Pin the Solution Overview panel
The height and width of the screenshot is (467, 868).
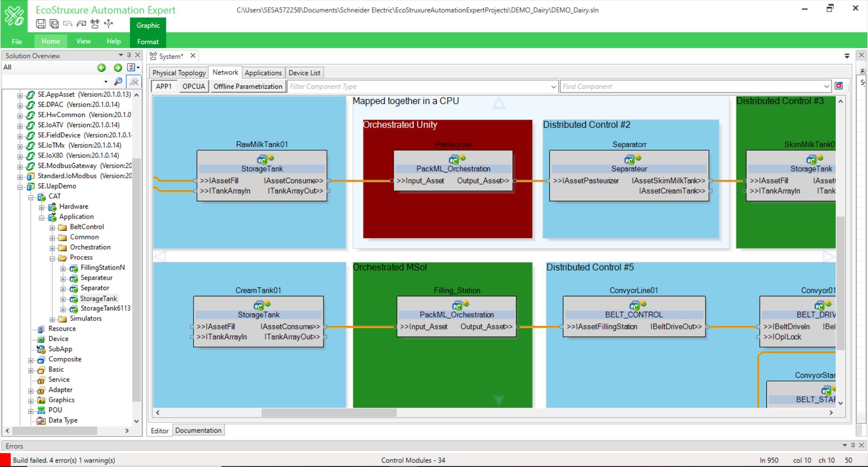(129, 55)
